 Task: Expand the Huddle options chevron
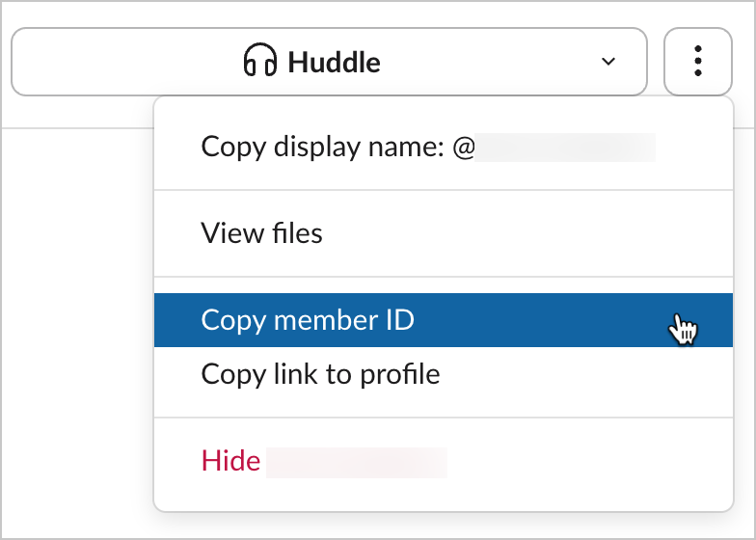click(x=608, y=62)
